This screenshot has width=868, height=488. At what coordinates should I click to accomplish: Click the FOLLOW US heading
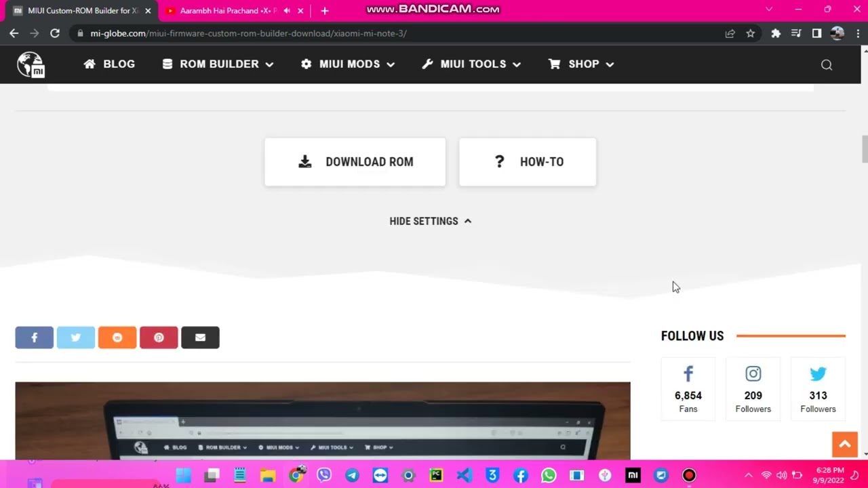(692, 336)
